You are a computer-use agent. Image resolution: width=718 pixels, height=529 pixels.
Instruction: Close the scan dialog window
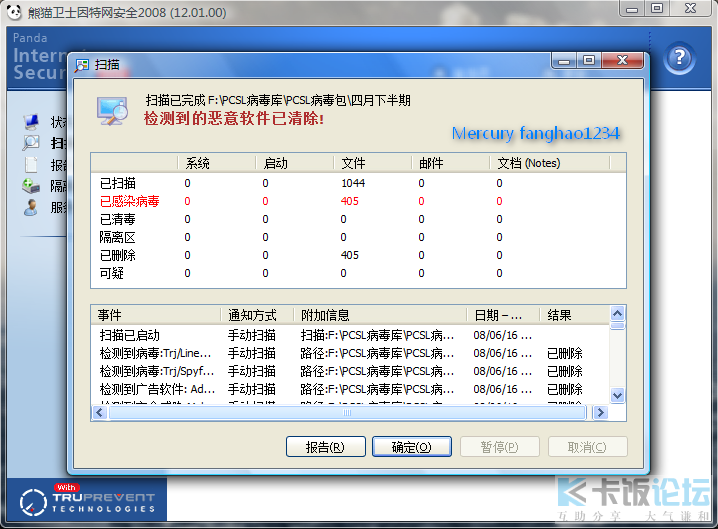click(623, 60)
